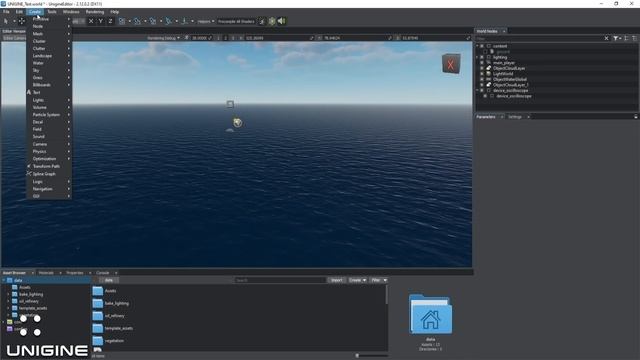640x360 pixels.
Task: Open the Help menu
Action: pos(115,12)
